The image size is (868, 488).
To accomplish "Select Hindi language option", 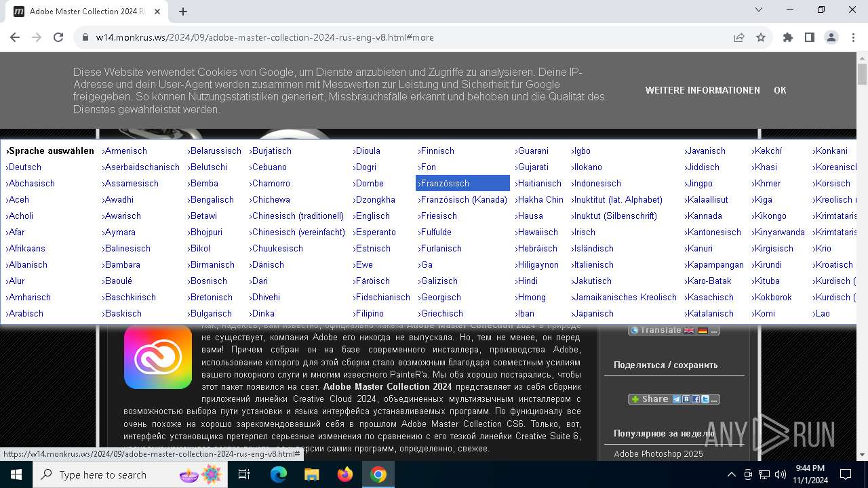I will (526, 281).
